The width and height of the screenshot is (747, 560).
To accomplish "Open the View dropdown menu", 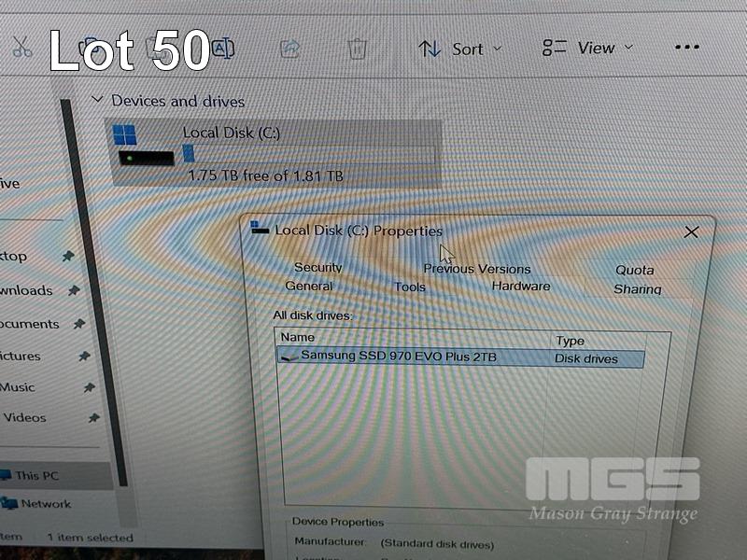I will [x=588, y=48].
